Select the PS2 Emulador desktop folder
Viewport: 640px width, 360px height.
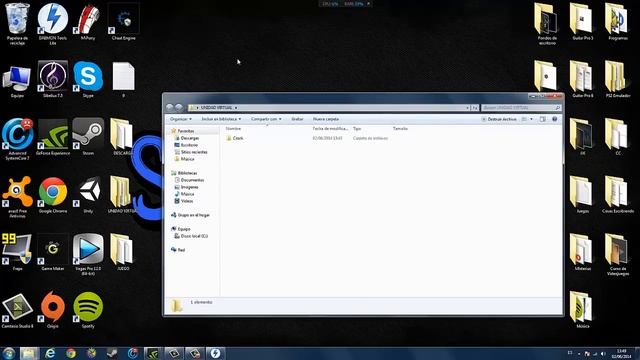click(x=618, y=79)
